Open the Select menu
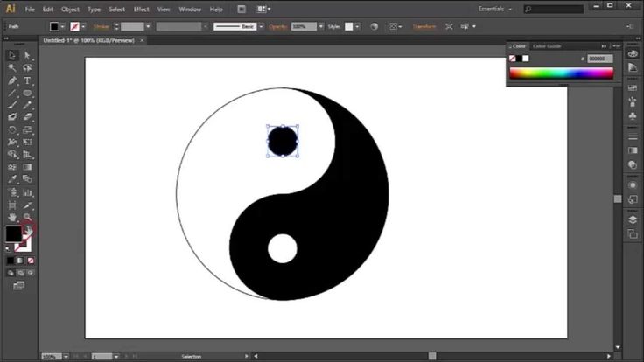This screenshot has height=362, width=644. pos(116,9)
